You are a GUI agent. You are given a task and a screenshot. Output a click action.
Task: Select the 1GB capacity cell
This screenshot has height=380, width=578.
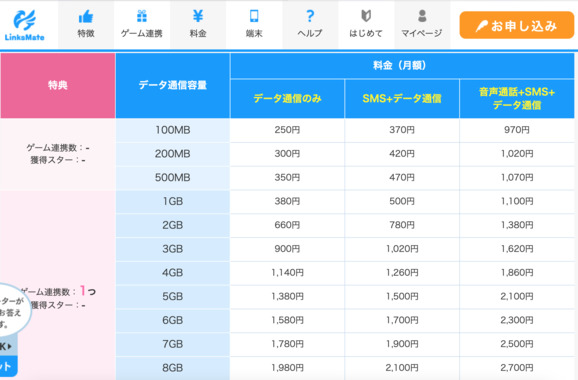pyautogui.click(x=173, y=201)
